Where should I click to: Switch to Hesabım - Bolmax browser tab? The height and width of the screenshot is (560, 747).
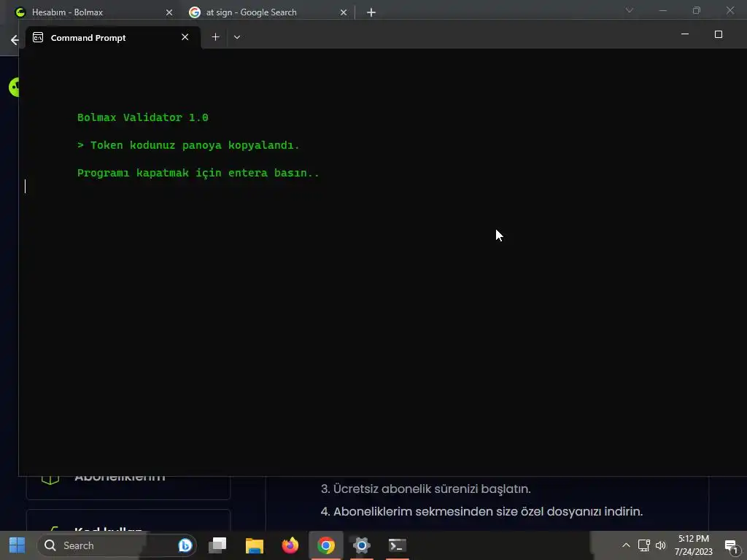click(93, 12)
